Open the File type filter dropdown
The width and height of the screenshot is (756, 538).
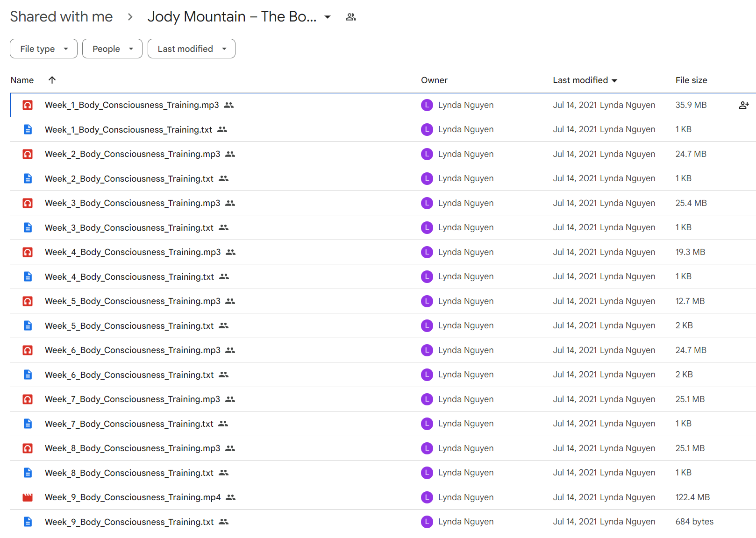click(43, 49)
